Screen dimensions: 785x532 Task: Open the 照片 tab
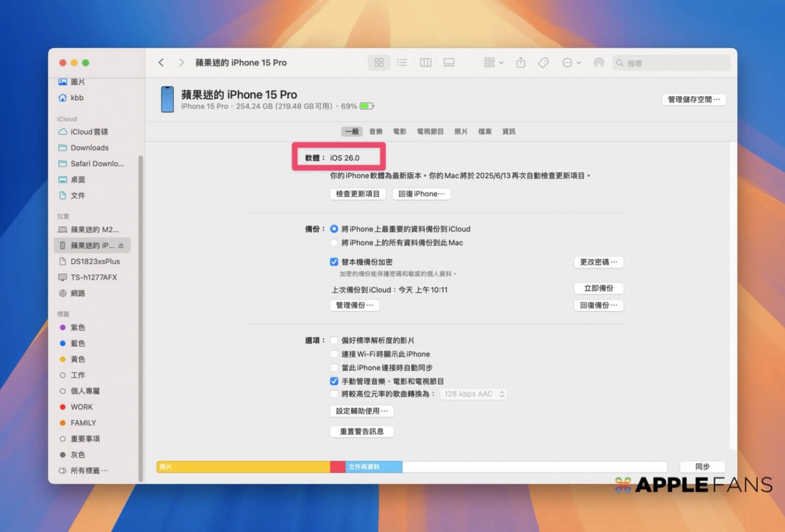pyautogui.click(x=461, y=131)
